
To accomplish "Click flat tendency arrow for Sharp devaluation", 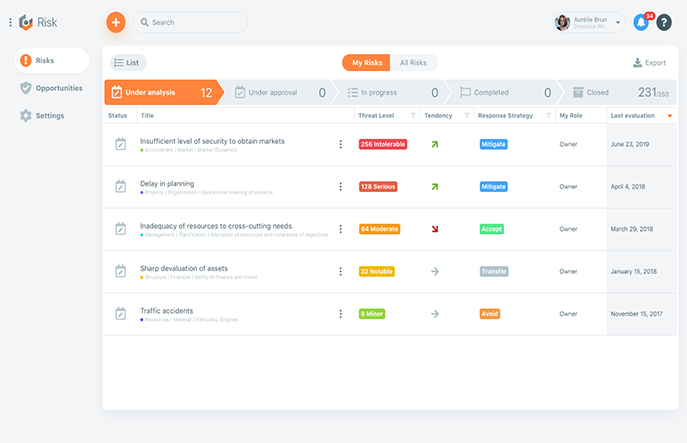I will pyautogui.click(x=435, y=272).
